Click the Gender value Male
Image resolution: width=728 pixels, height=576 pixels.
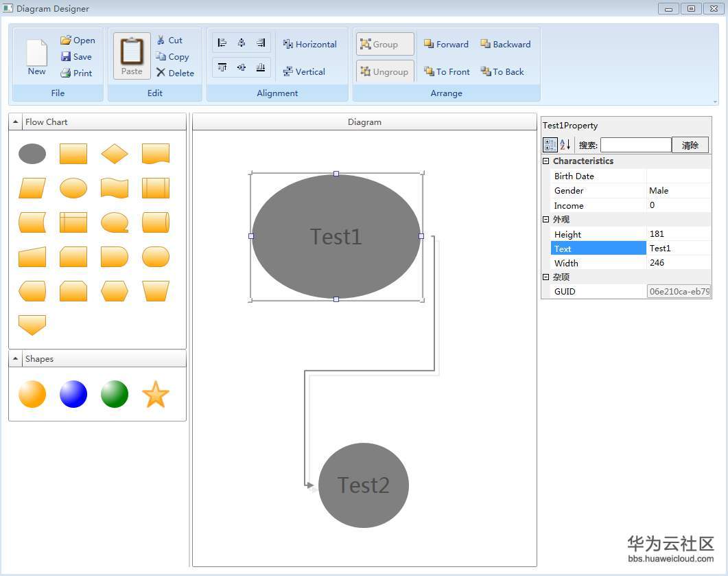tap(679, 190)
